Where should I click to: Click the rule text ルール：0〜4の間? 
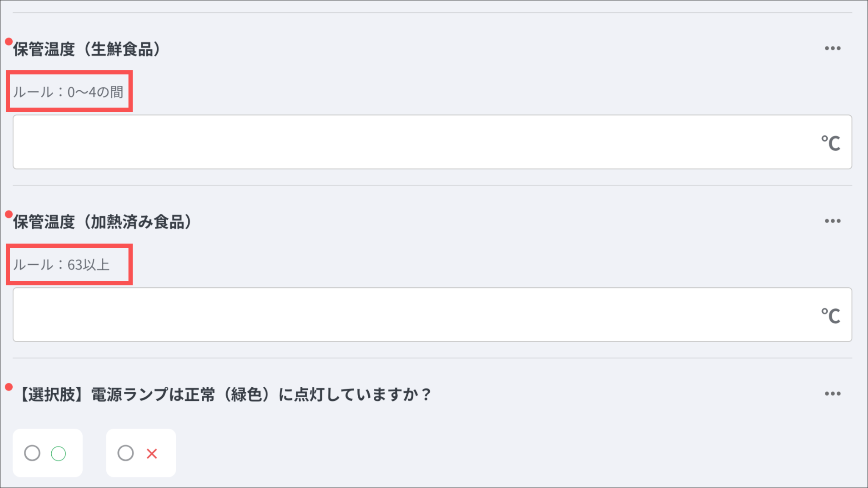[x=68, y=92]
